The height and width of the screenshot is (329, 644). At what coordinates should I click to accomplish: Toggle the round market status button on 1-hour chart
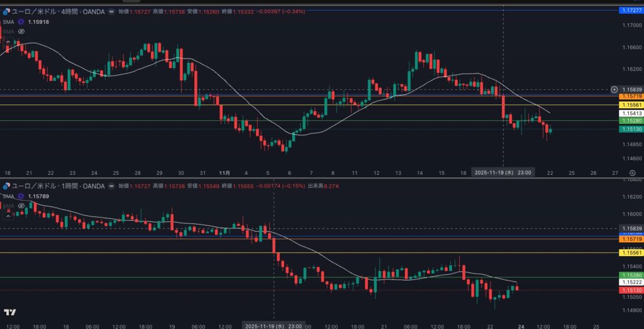coord(113,186)
